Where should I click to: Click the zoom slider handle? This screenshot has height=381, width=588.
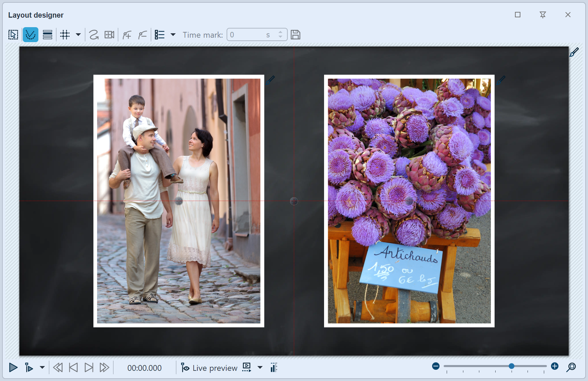(x=512, y=366)
